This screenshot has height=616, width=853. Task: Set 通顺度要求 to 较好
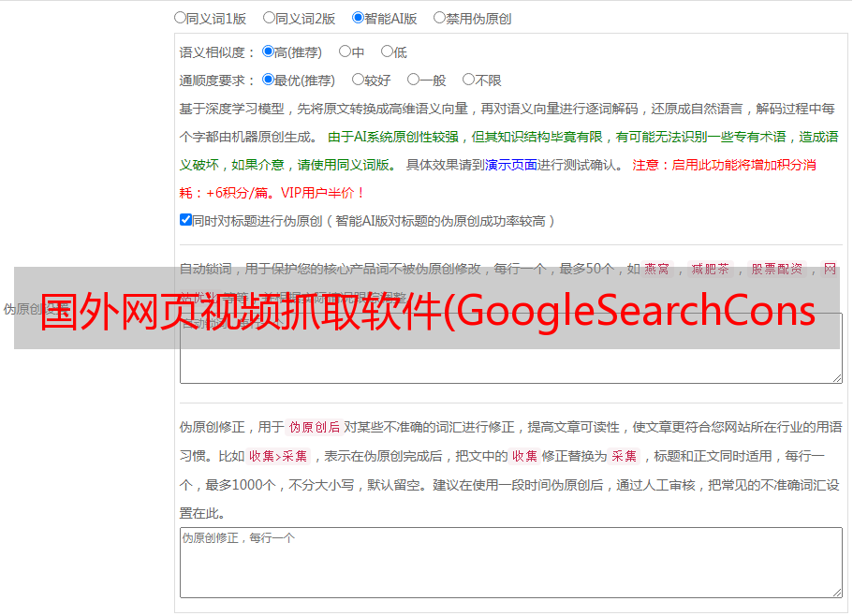(358, 80)
